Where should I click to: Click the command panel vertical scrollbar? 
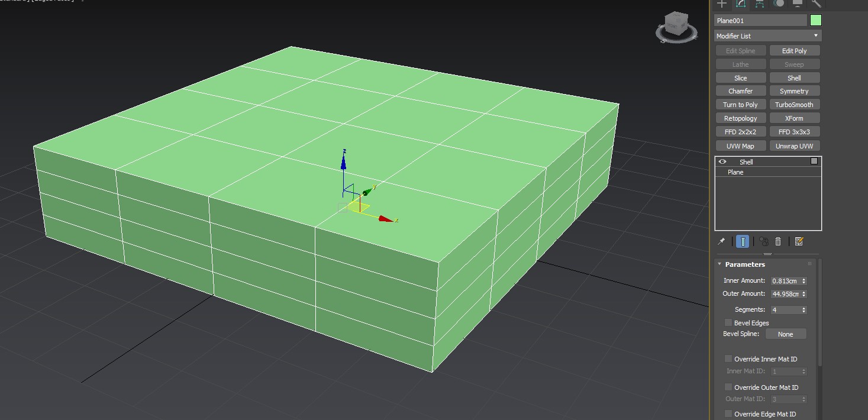[x=820, y=312]
